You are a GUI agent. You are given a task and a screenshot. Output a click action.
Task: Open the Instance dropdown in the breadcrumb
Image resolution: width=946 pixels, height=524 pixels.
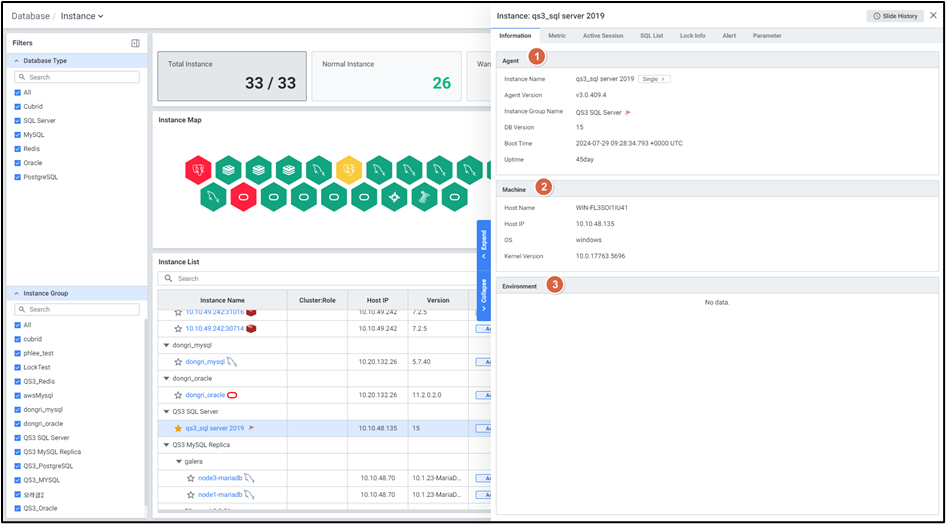[82, 16]
